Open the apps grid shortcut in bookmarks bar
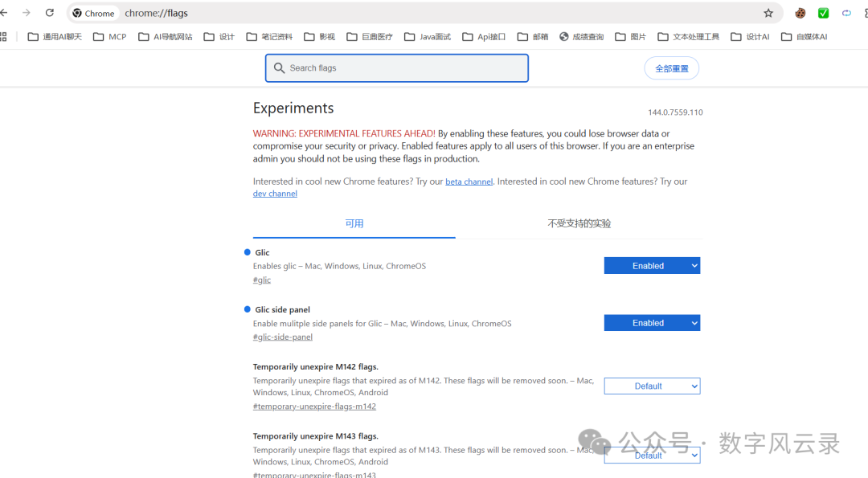Screen dimensions: 868x478 (x=3, y=36)
